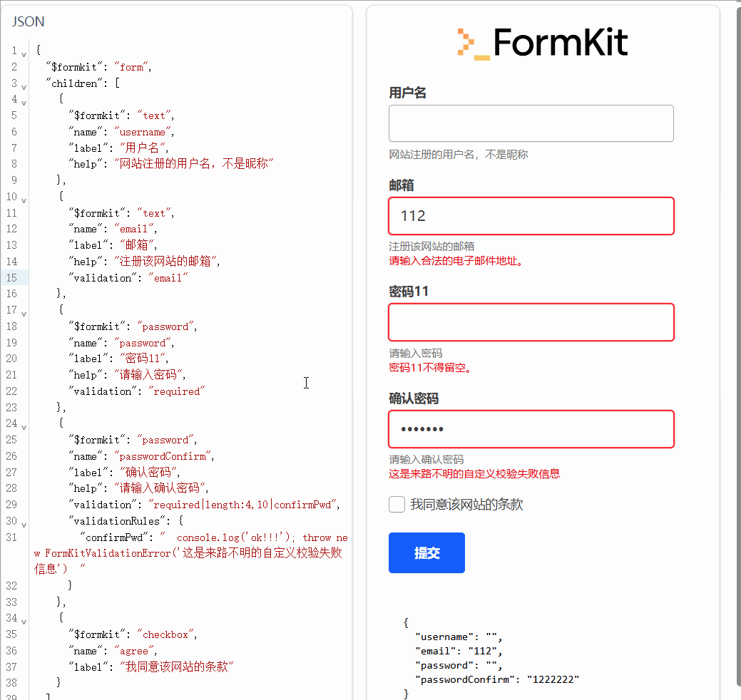Viewport: 741px width, 700px height.
Task: Toggle the 我同意该网站的条款 checkbox
Action: [x=397, y=504]
